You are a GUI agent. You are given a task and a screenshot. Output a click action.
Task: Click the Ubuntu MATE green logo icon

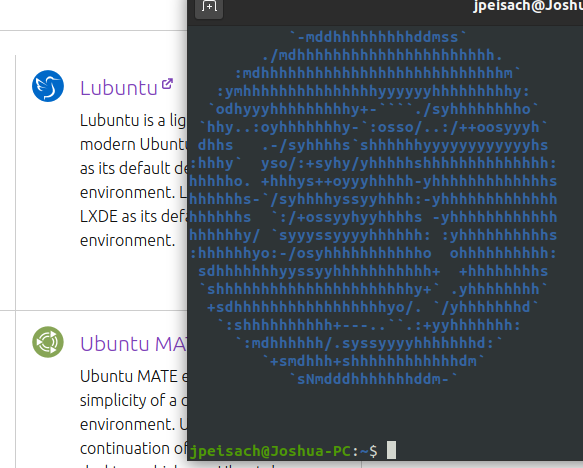48,342
